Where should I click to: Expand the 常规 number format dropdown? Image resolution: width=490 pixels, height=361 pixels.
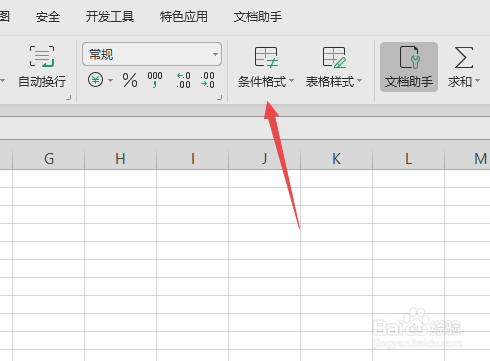[x=215, y=54]
